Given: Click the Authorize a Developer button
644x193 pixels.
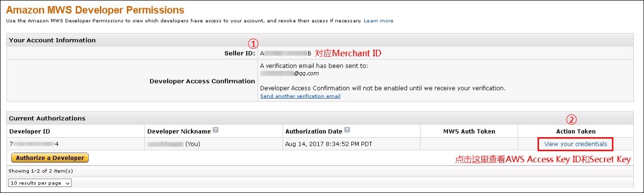Looking at the screenshot, I should (x=50, y=158).
